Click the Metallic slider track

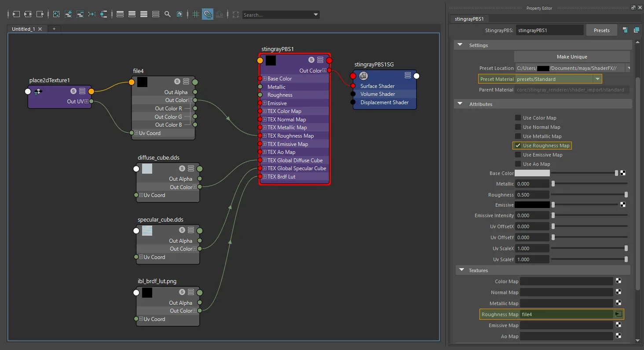(x=589, y=184)
